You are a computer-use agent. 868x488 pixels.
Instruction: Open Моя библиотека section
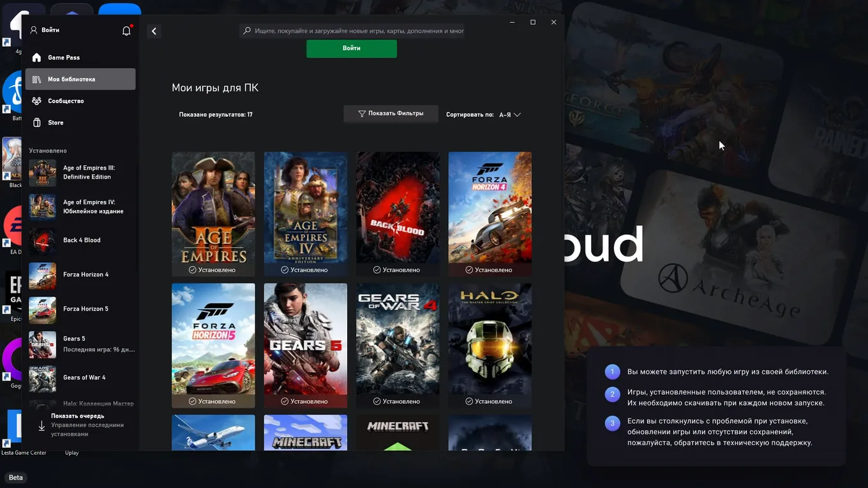pyautogui.click(x=80, y=79)
